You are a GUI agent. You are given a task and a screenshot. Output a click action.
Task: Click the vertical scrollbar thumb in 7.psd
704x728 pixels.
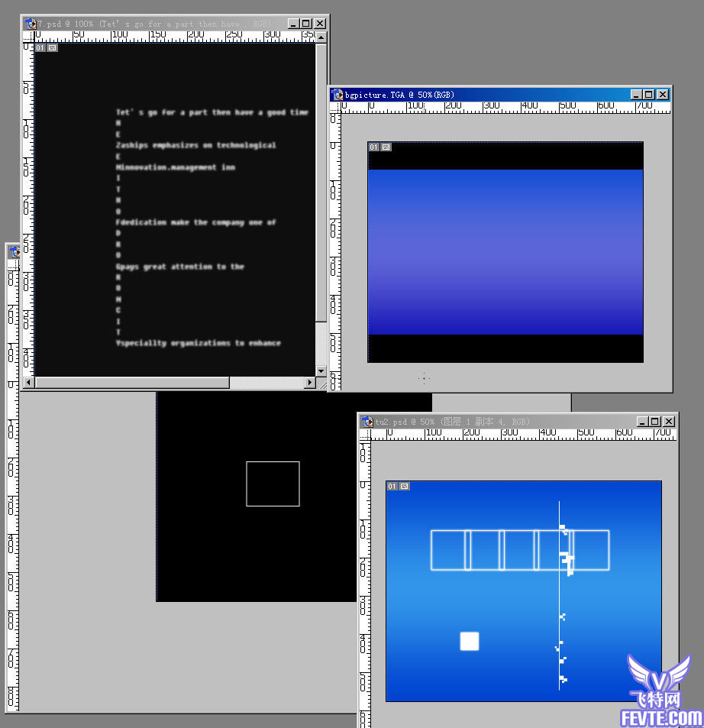(x=321, y=182)
